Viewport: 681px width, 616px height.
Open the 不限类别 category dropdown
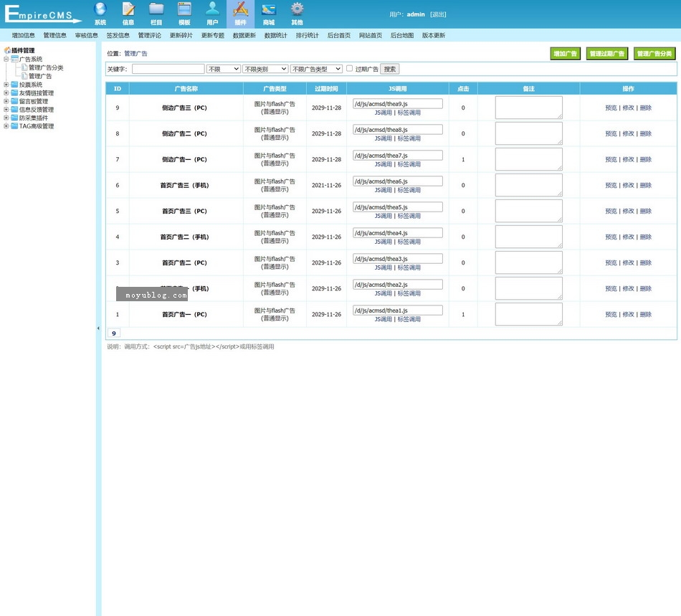[x=265, y=69]
